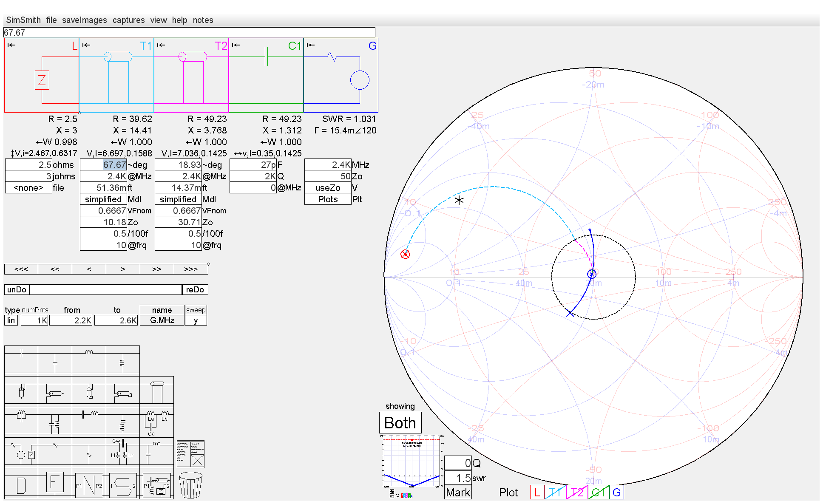Pick the series resistor component
Viewport: 823px width, 504px height.
click(55, 446)
